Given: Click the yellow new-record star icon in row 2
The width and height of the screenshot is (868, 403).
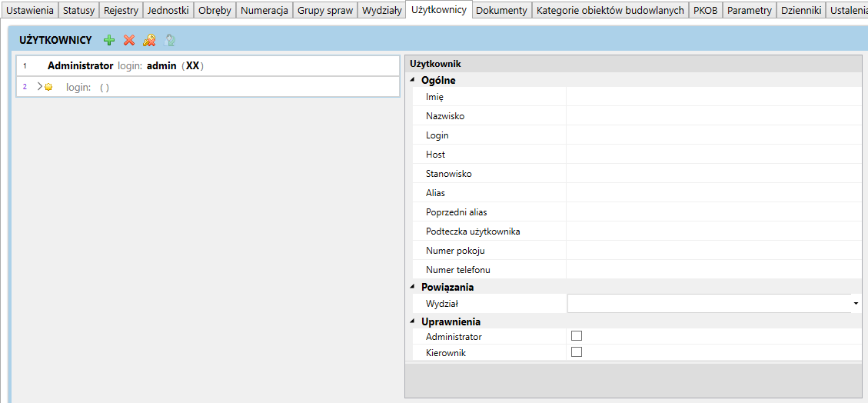Looking at the screenshot, I should pyautogui.click(x=48, y=87).
